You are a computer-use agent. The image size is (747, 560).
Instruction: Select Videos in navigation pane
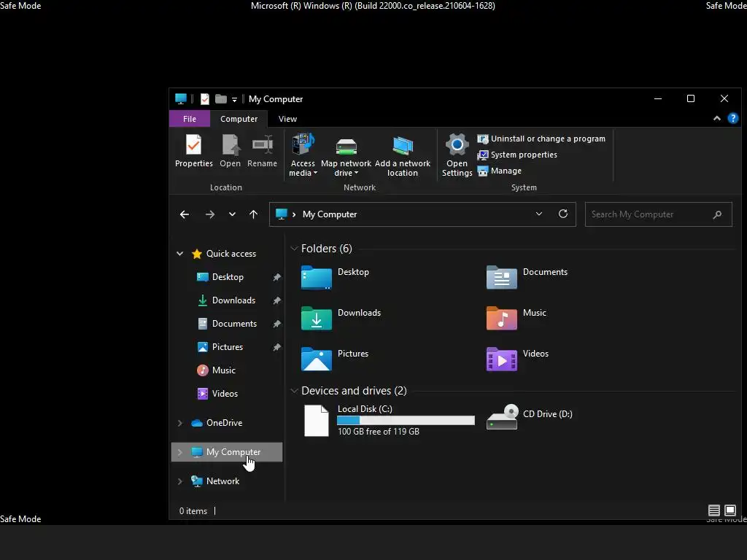[x=225, y=393]
